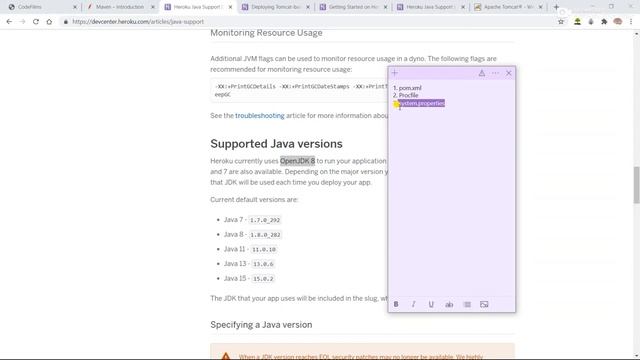Go back to the previous page
Viewport: 640px width, 360px height.
click(9, 22)
